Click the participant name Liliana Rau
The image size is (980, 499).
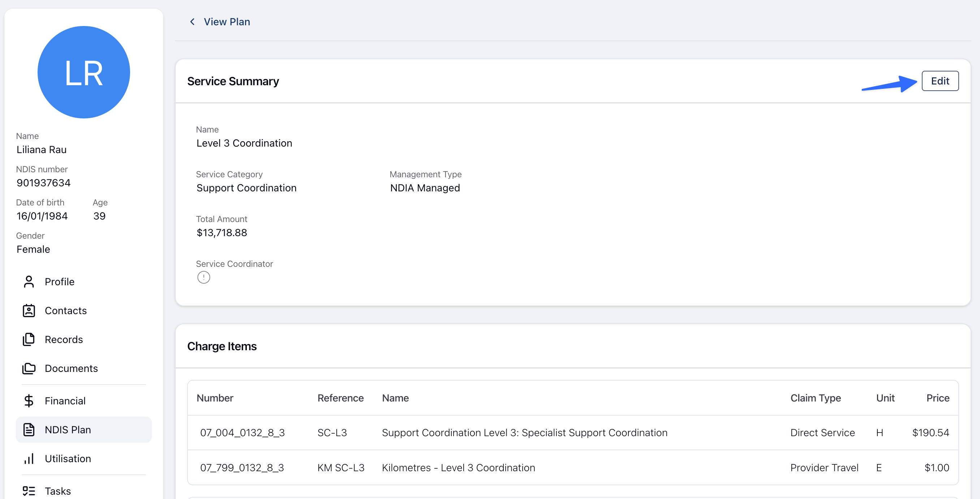[x=42, y=150]
